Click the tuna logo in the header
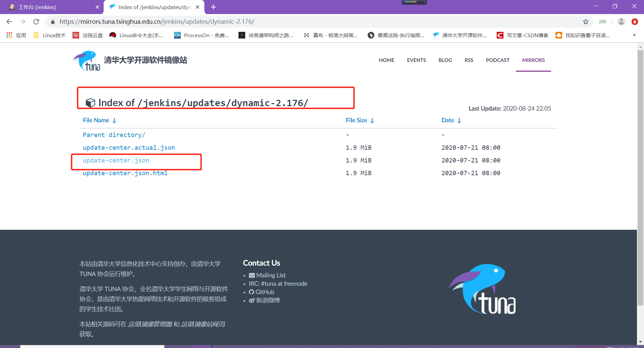The width and height of the screenshot is (644, 348). coord(87,61)
